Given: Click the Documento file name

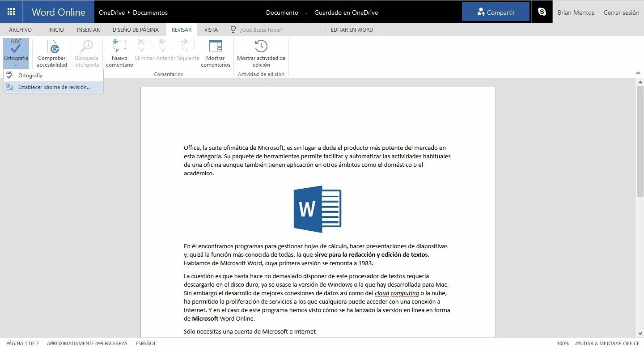Looking at the screenshot, I should 282,13.
